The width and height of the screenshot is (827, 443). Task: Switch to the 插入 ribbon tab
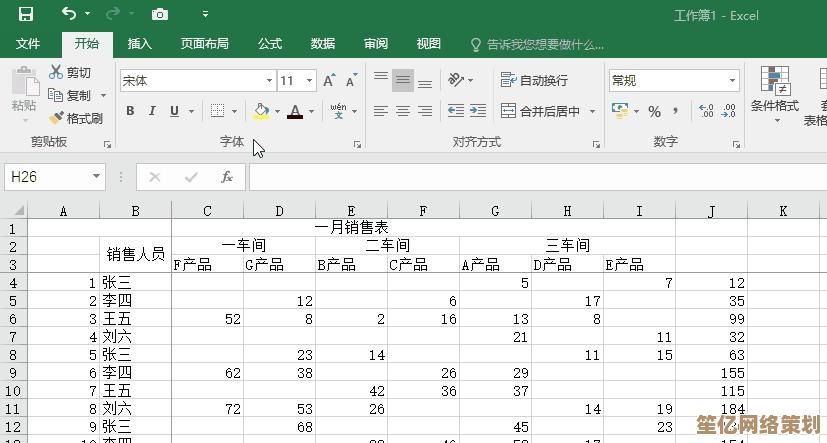tap(140, 44)
